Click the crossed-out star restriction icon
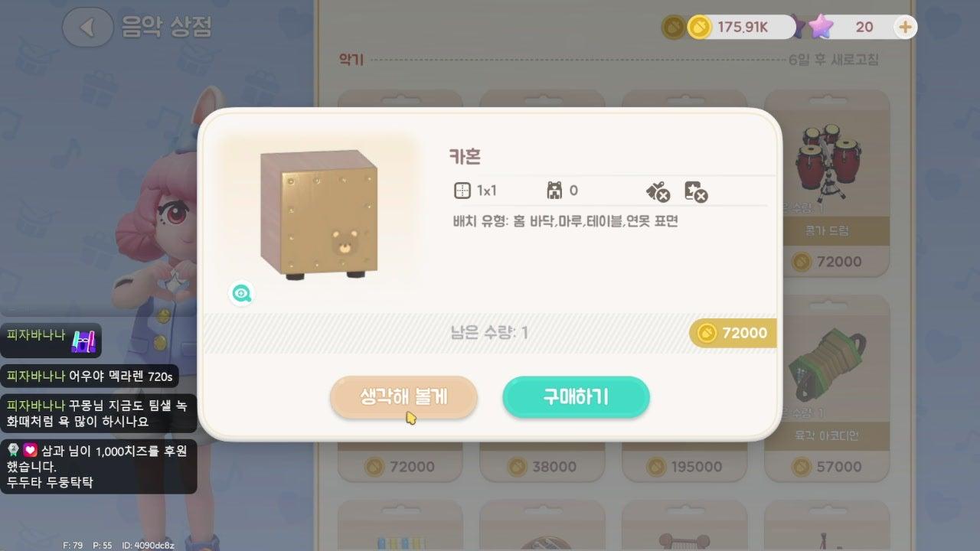The height and width of the screenshot is (551, 980). (x=695, y=191)
